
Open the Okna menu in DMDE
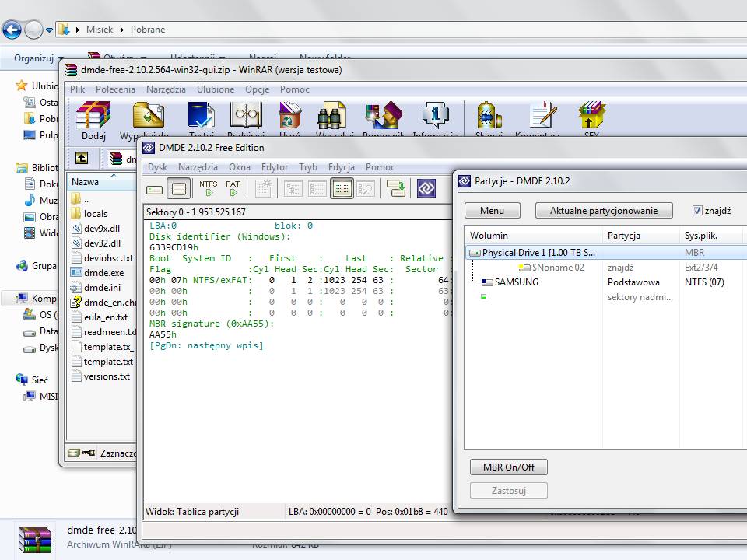point(239,167)
